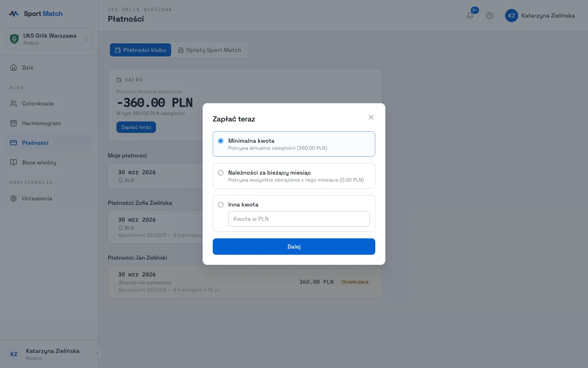Click Jeszcze nie ustawiono text
Image resolution: width=588 pixels, height=368 pixels.
pos(145,283)
